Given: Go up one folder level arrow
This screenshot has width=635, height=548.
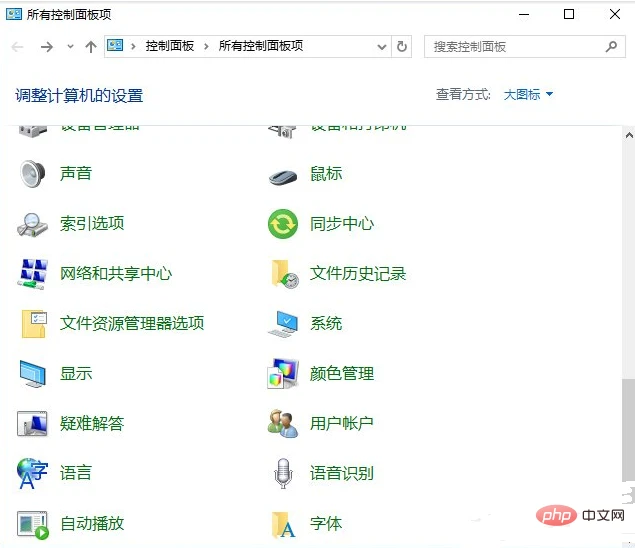Looking at the screenshot, I should point(91,47).
